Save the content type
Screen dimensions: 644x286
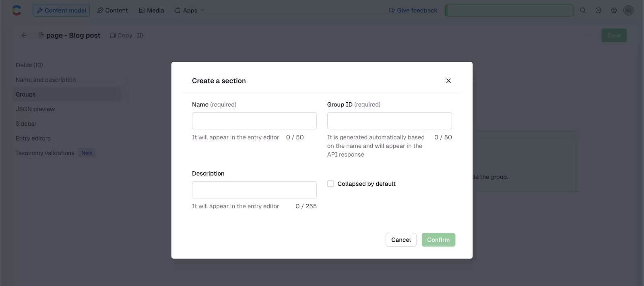coord(614,35)
